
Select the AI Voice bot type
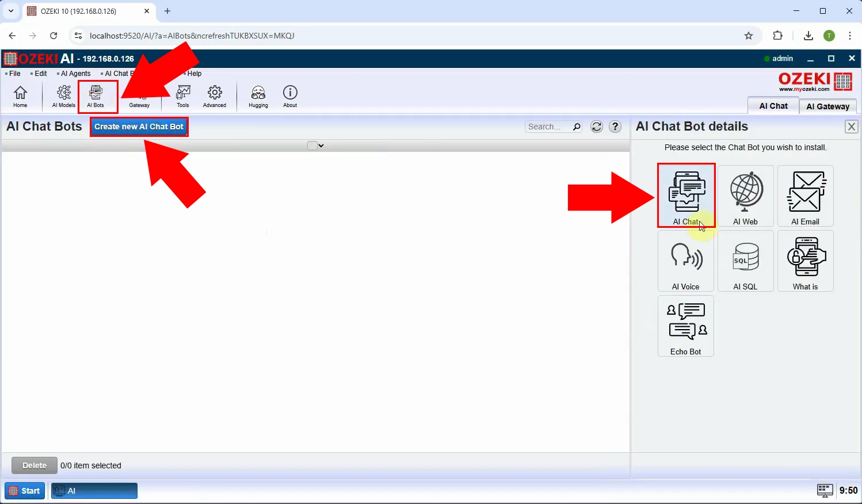tap(686, 261)
